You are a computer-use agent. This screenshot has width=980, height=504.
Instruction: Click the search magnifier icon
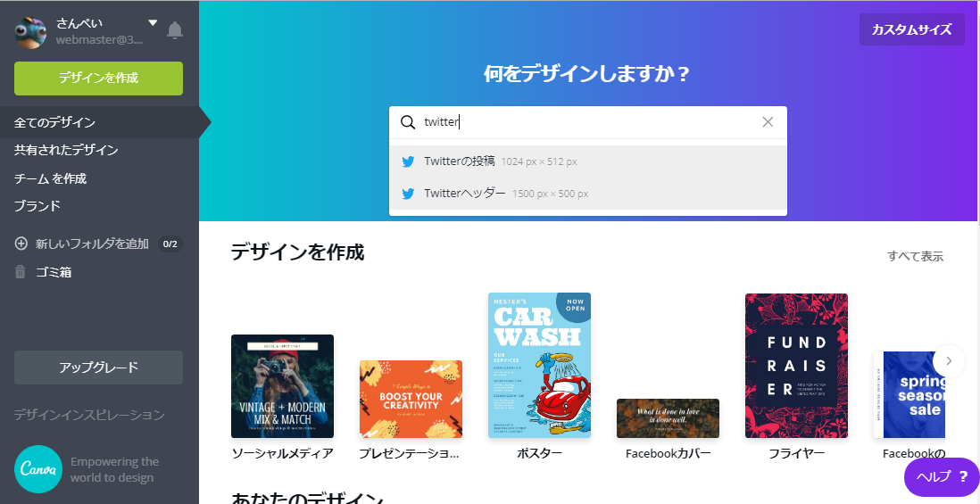408,122
